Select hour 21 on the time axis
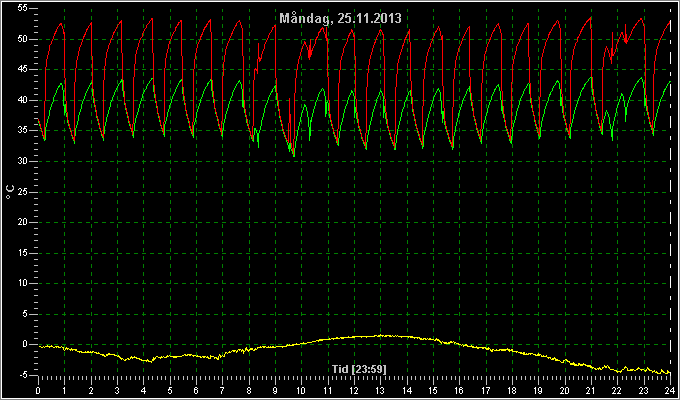The height and width of the screenshot is (400, 680). (591, 390)
